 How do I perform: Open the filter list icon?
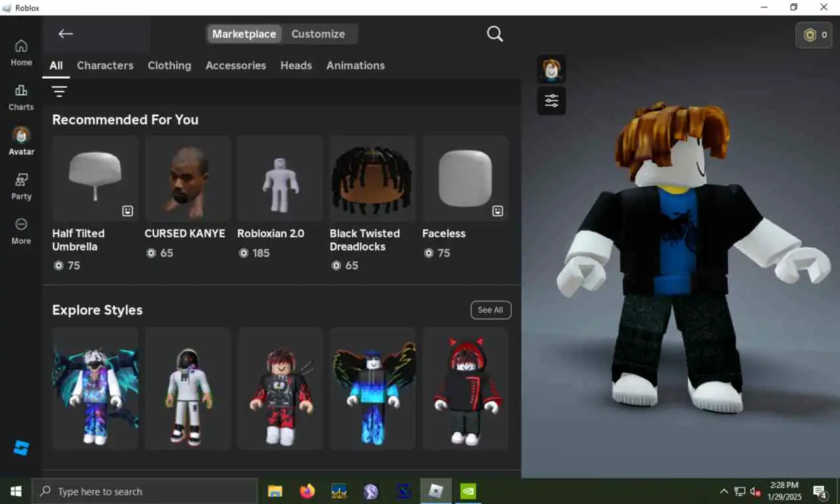59,91
